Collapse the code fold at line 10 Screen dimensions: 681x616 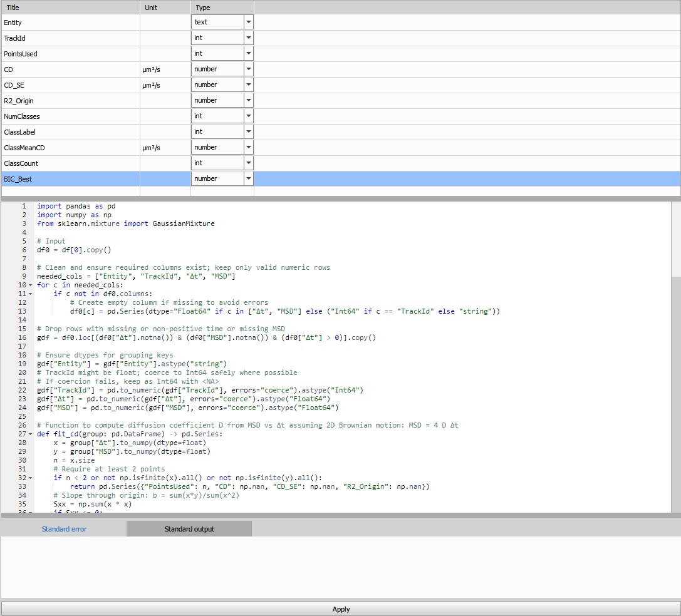pos(31,285)
